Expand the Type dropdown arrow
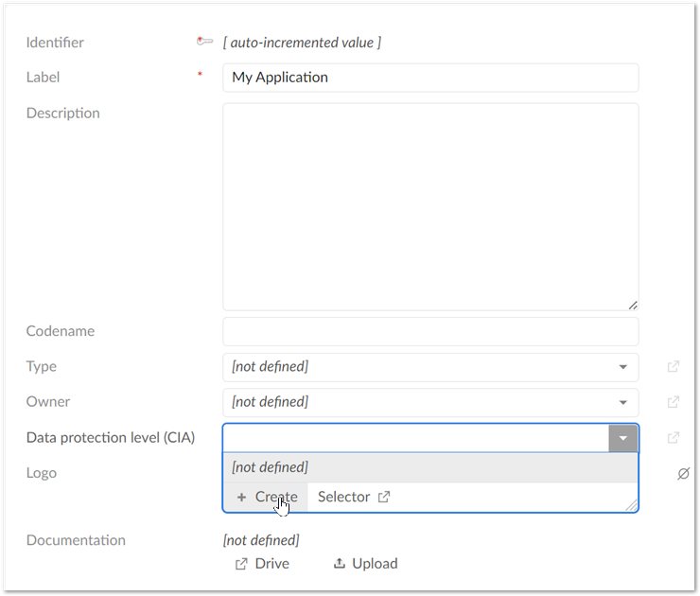 click(623, 367)
